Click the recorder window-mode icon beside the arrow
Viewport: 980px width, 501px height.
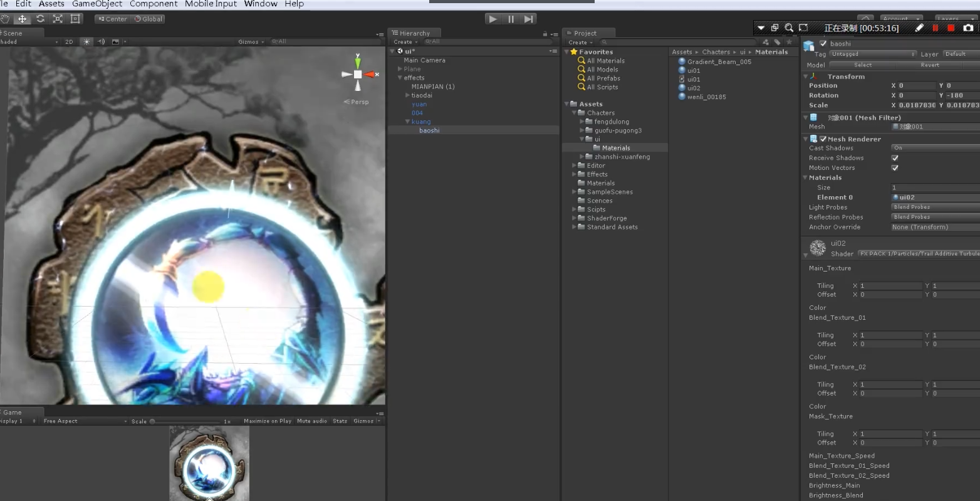(774, 28)
